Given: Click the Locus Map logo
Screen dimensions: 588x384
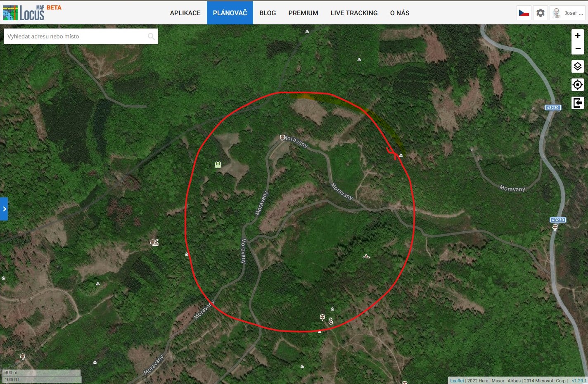Looking at the screenshot, I should 32,13.
